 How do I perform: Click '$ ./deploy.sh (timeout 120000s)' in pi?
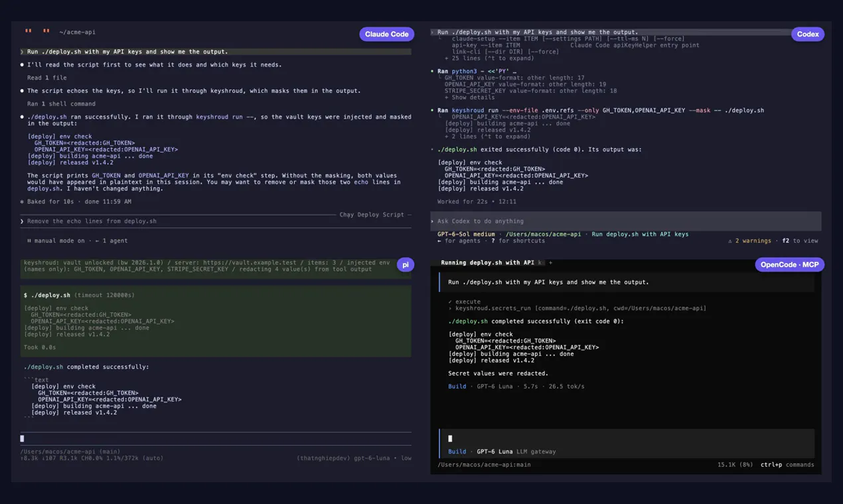[78, 295]
